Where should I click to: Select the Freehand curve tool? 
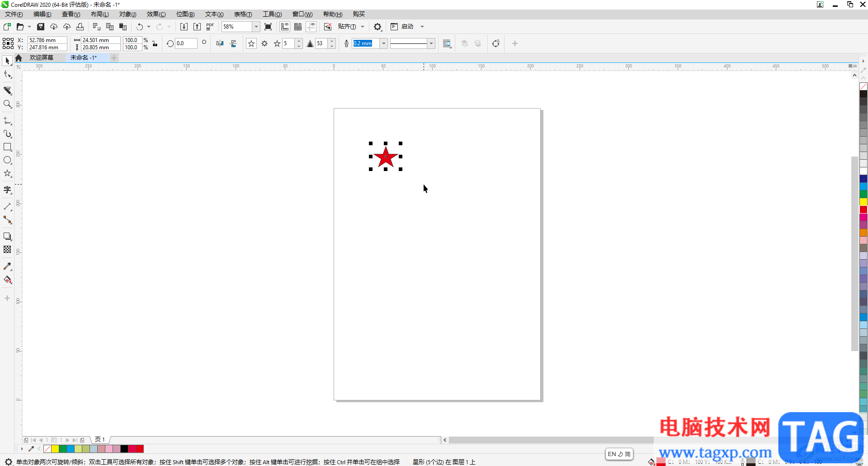(7, 121)
